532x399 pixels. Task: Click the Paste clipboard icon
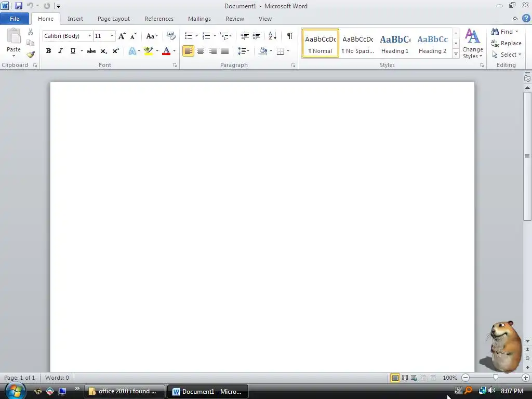(x=14, y=36)
